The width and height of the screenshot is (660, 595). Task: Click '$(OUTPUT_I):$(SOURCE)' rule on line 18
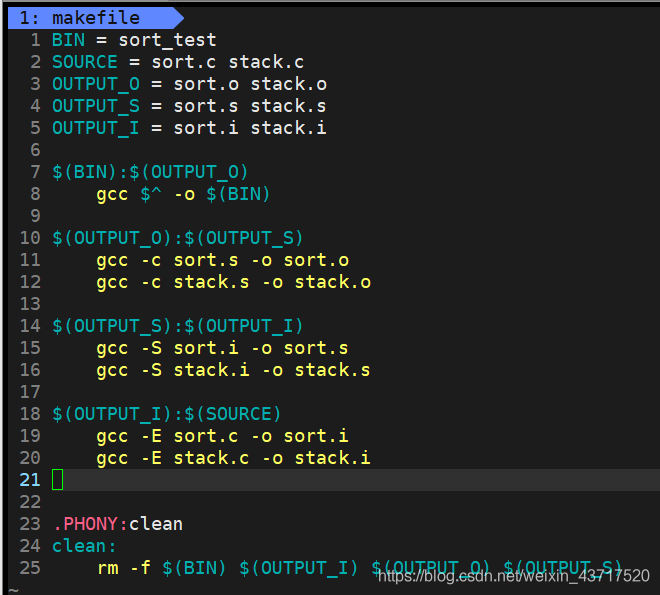point(167,414)
